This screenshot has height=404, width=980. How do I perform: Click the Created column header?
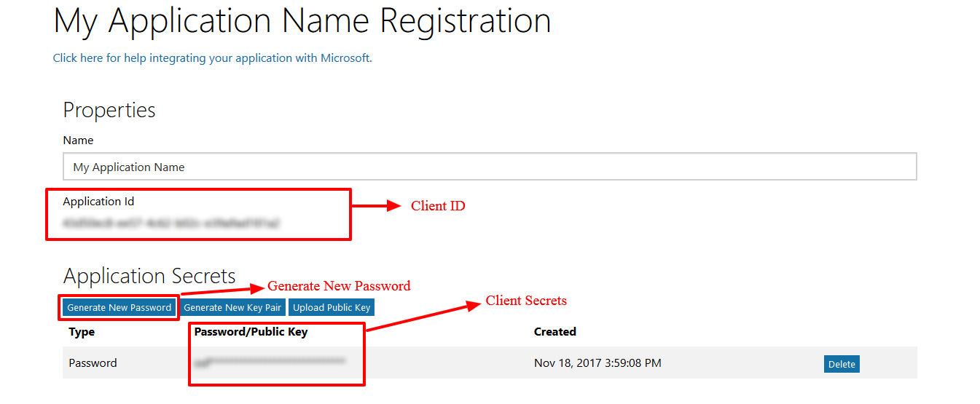555,332
